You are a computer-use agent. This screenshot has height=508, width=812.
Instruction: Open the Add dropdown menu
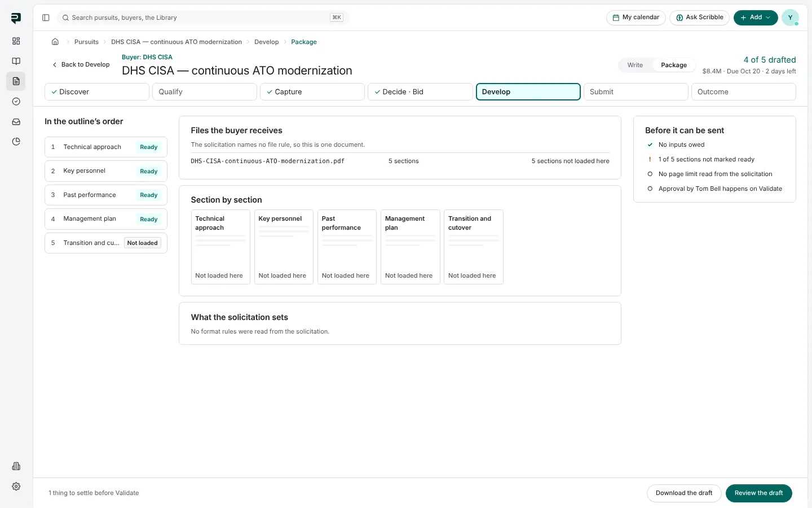756,17
